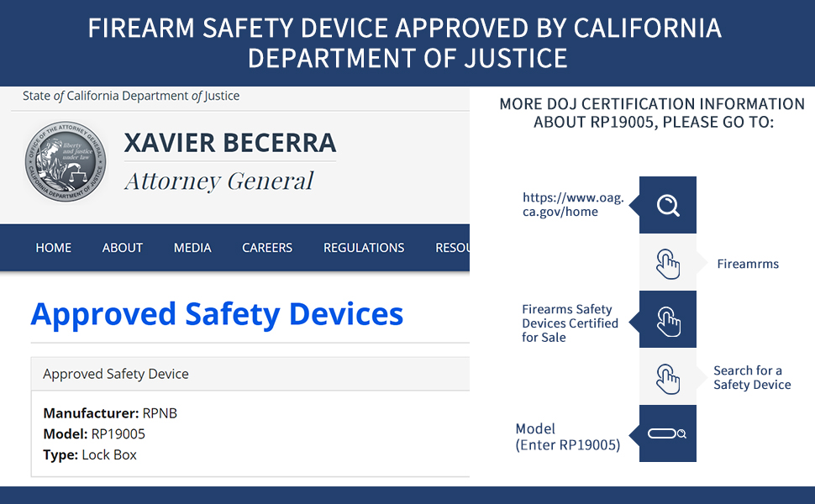Open the REGULATIONS menu item
Screen dimensions: 815x504
[x=364, y=248]
